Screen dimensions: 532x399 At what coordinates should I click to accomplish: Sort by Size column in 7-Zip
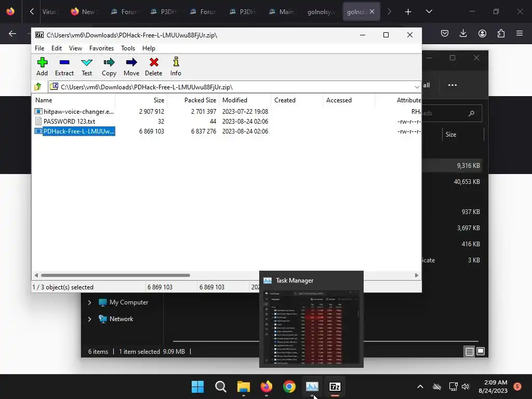(141, 100)
